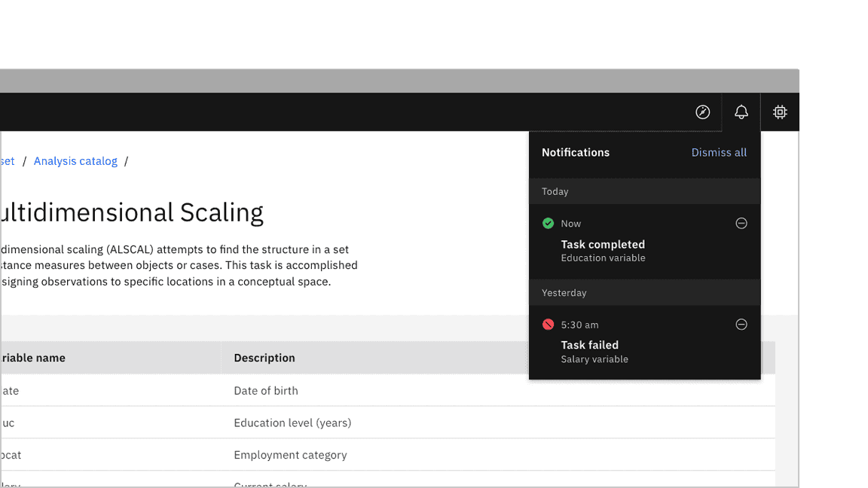Select the Employment category table row
This screenshot has width=868, height=488.
coord(290,455)
